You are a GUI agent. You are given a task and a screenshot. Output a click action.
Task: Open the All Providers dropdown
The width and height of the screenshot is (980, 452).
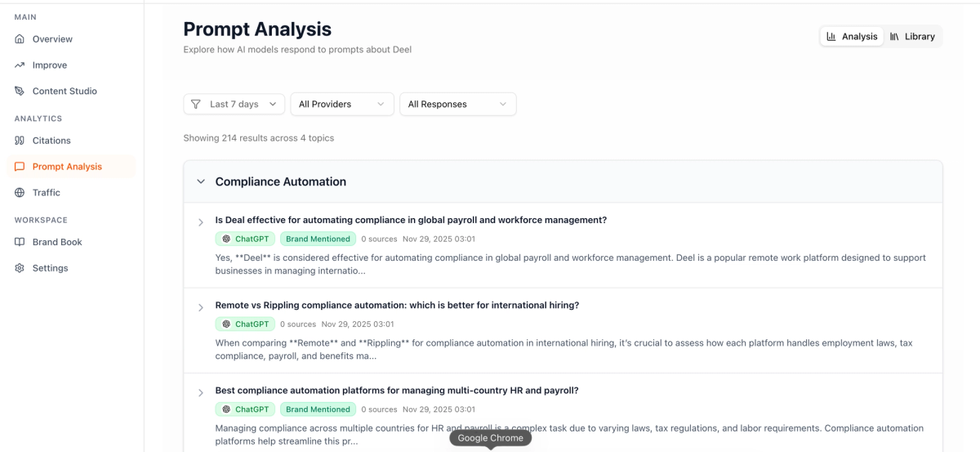click(x=342, y=104)
